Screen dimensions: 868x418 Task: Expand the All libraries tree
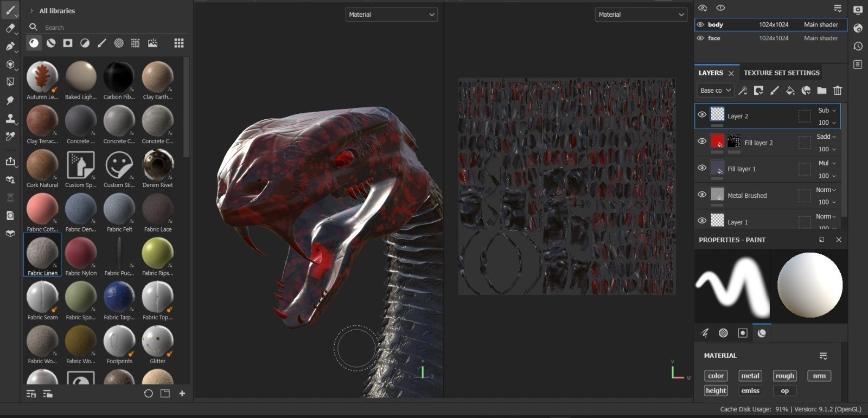(31, 11)
